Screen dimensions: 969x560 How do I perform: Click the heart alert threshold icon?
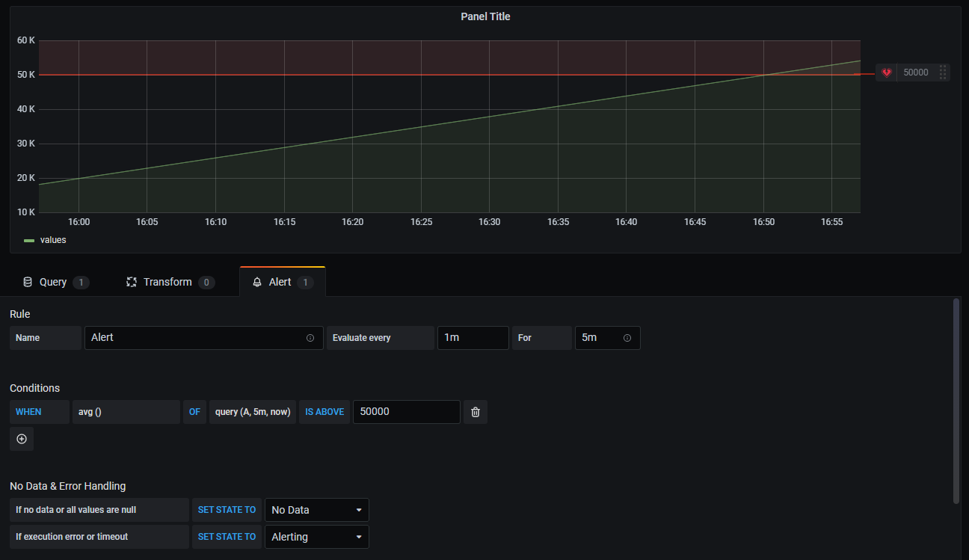click(887, 73)
